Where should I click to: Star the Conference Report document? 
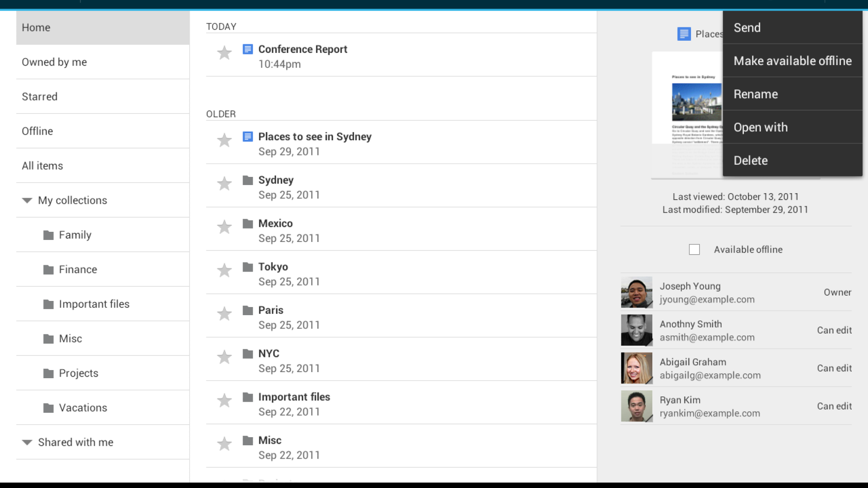(224, 53)
